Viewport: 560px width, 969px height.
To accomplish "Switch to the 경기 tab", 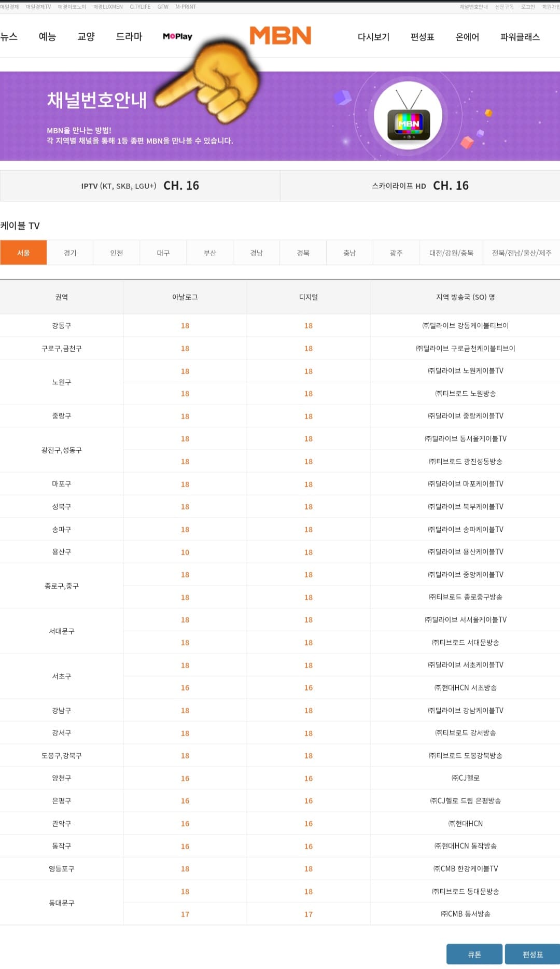I will 70,253.
